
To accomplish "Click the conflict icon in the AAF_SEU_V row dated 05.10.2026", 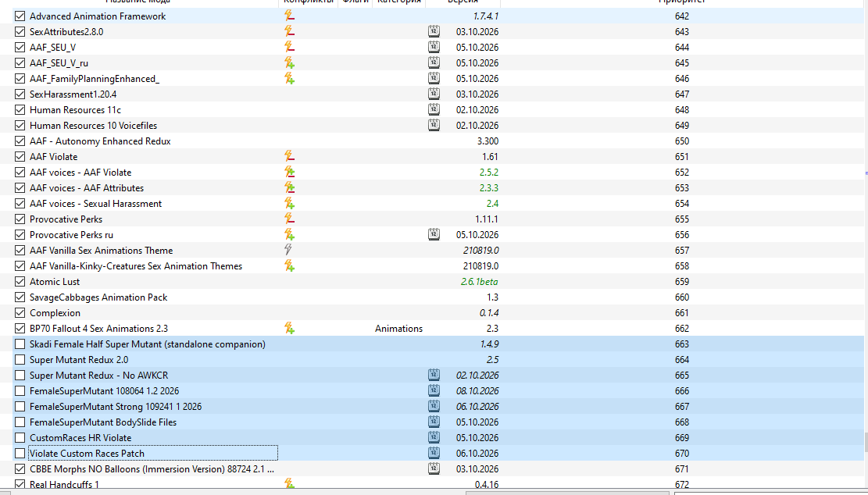I will [x=289, y=48].
